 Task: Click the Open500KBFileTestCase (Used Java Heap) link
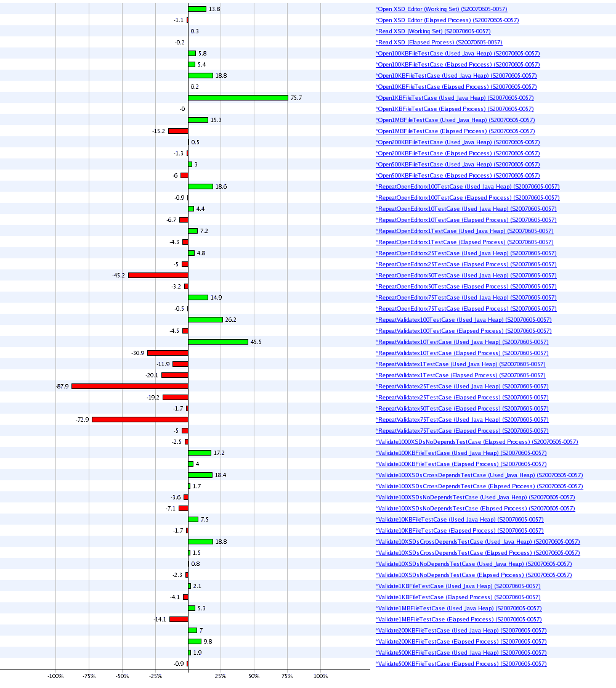coord(458,165)
